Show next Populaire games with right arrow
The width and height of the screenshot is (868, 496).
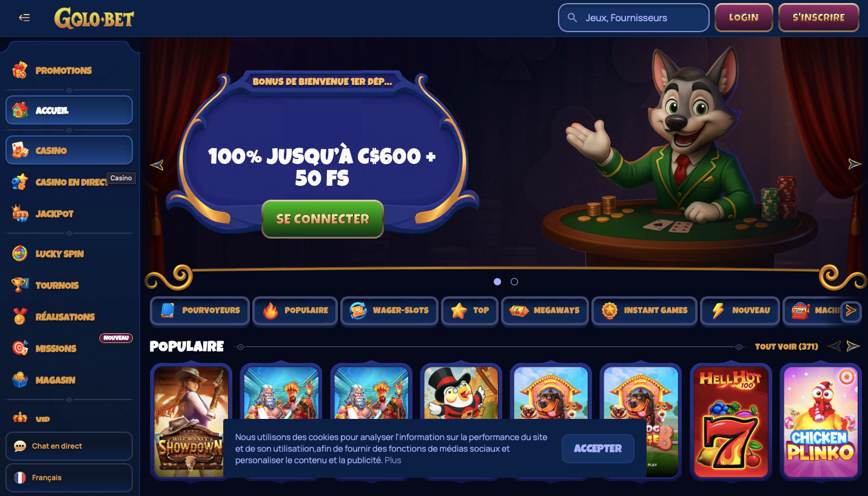coord(853,346)
